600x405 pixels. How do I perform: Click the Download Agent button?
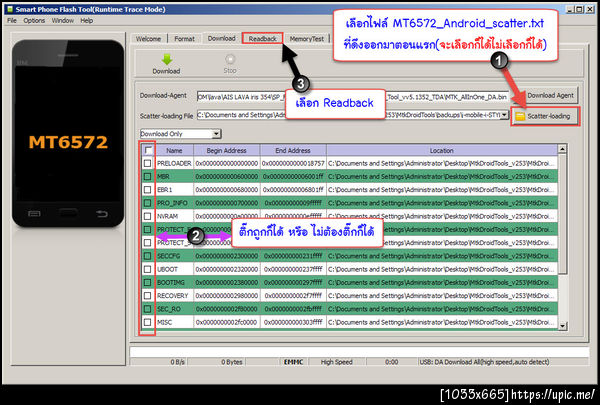pos(550,96)
